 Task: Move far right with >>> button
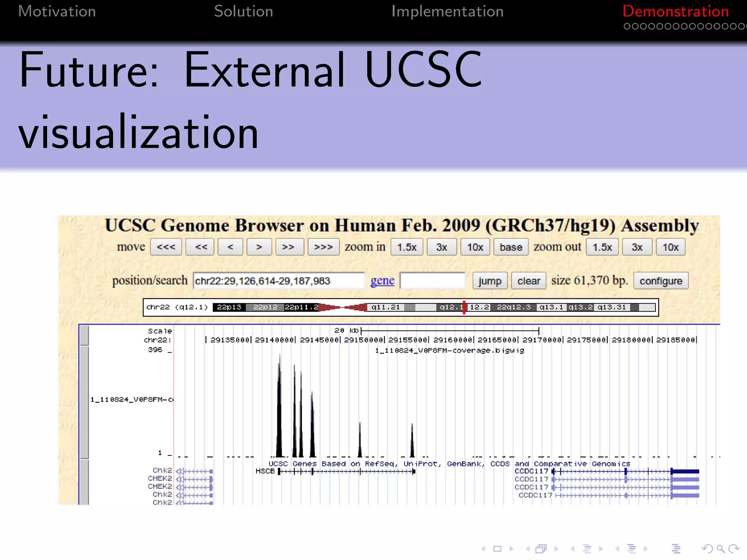point(324,247)
